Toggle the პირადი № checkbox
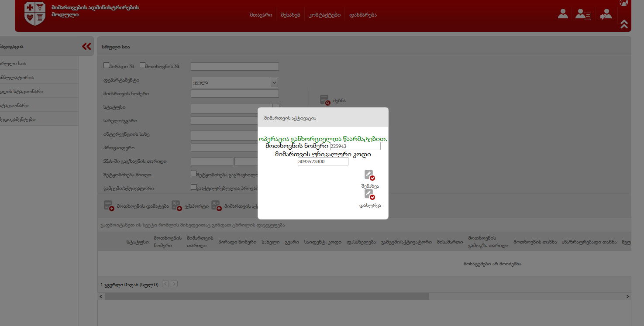Image resolution: width=644 pixels, height=326 pixels. (106, 65)
